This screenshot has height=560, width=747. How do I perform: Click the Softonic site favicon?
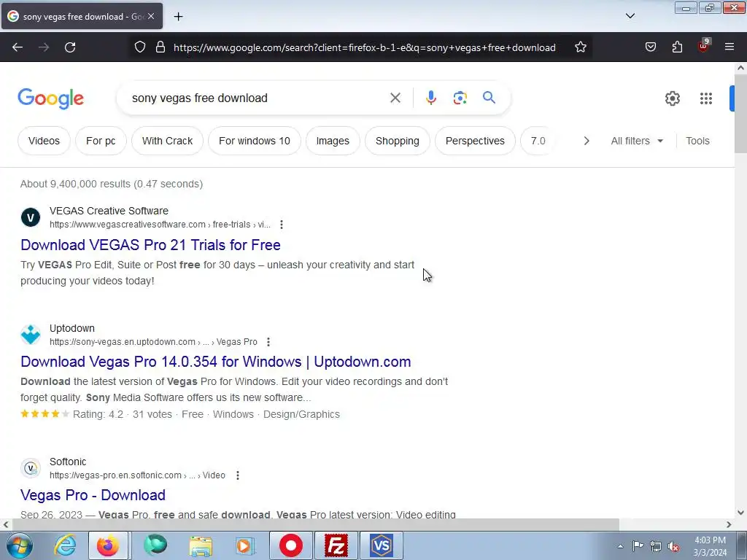coord(31,468)
